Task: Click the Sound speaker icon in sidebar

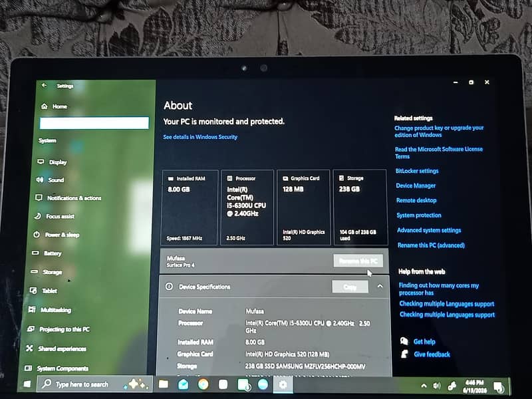Action: click(40, 180)
